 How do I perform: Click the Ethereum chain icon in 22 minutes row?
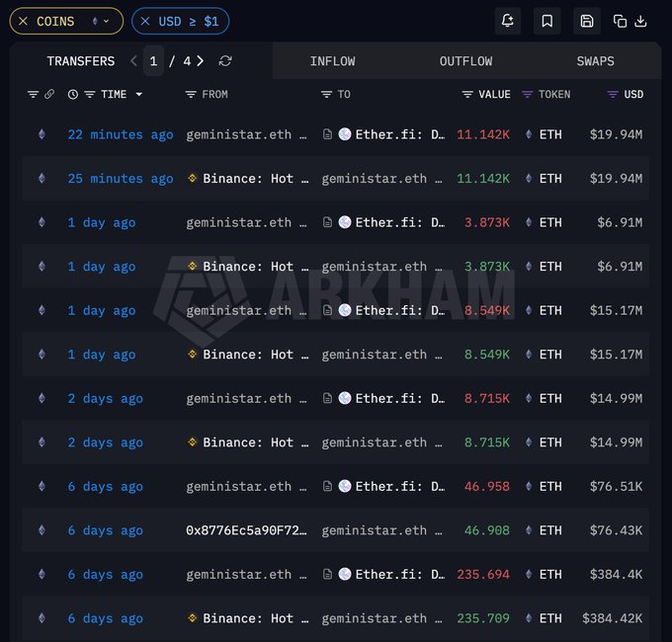[x=42, y=134]
